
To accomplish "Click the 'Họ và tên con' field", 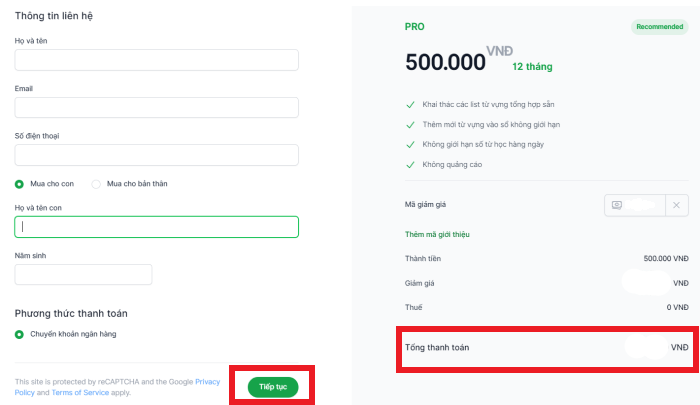I will point(157,227).
